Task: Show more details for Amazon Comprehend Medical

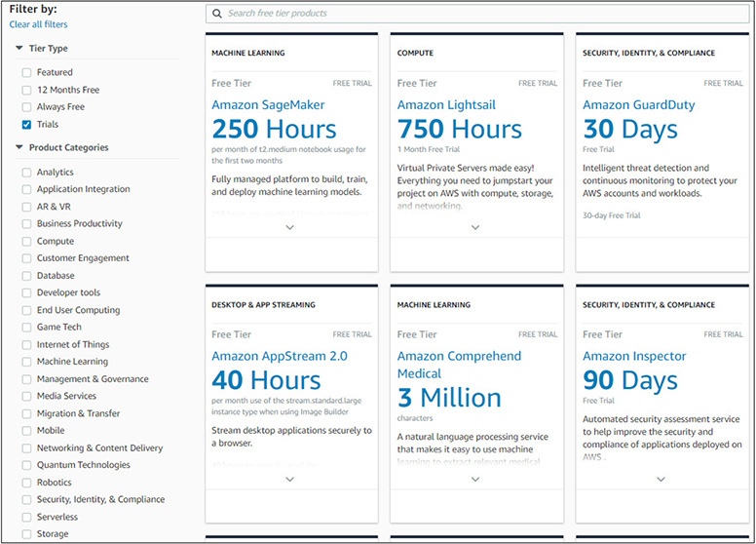Action: coord(475,479)
